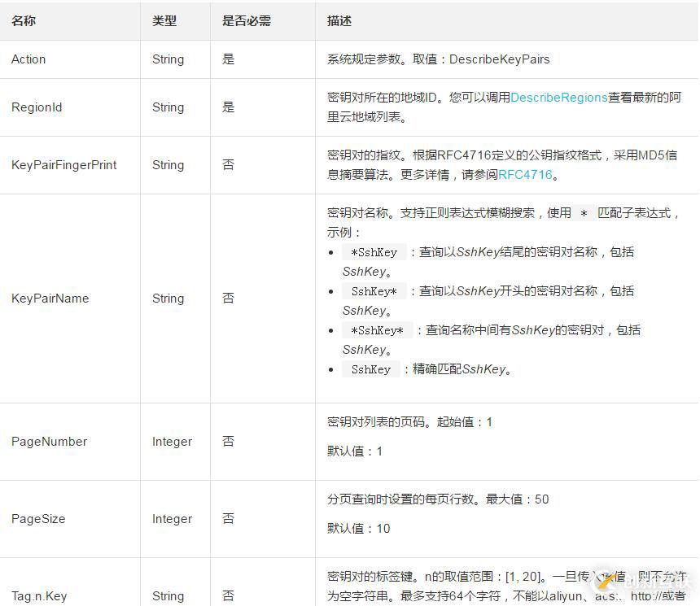The image size is (700, 606).
Task: Click the highlighted SshKey* code snippet
Action: pyautogui.click(x=373, y=291)
